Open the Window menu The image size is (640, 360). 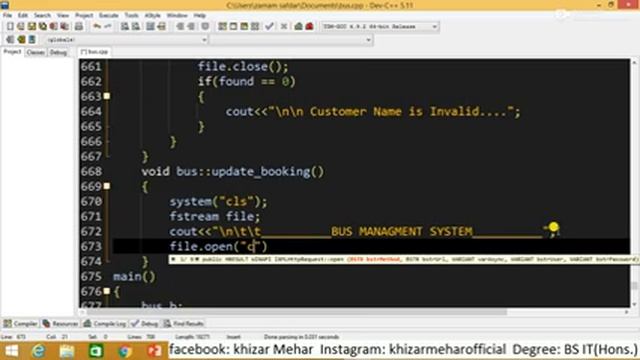[x=177, y=15]
